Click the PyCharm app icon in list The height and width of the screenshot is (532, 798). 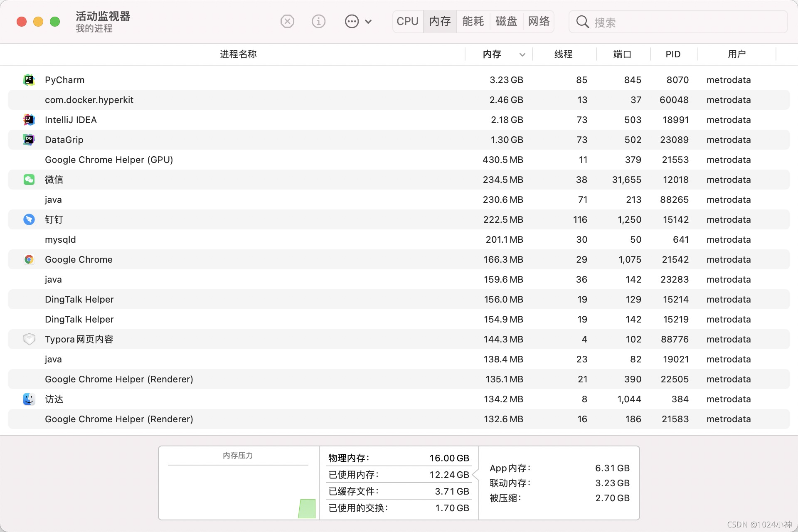tap(29, 80)
